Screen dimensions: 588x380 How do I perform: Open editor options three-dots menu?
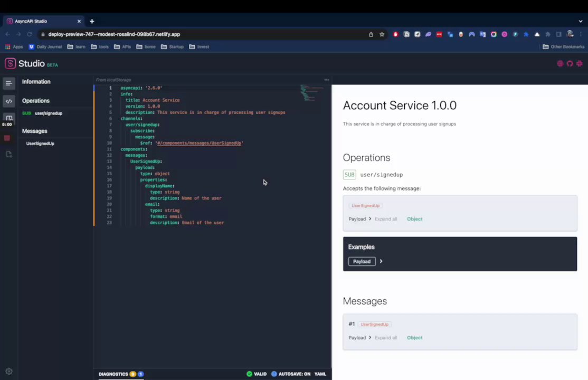[x=327, y=80]
